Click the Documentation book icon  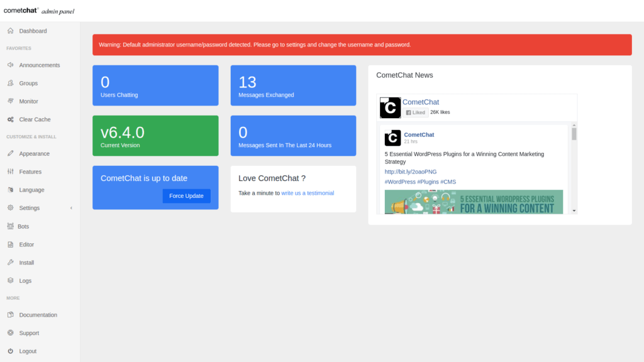pos(10,315)
